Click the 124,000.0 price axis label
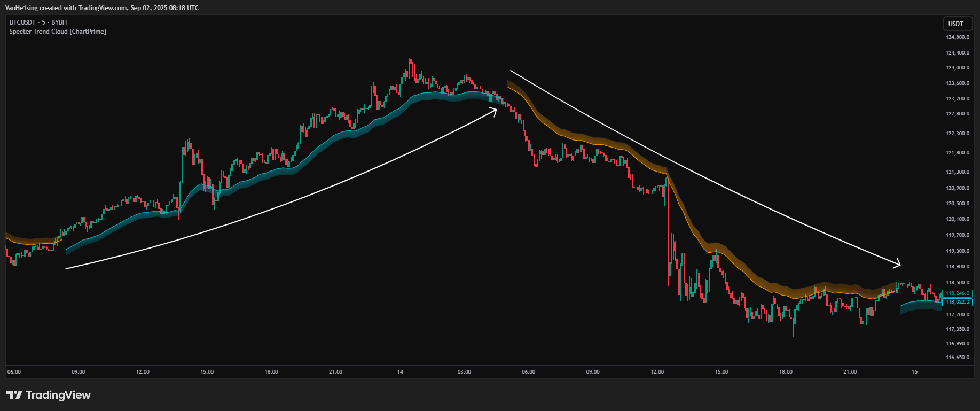 (x=958, y=68)
